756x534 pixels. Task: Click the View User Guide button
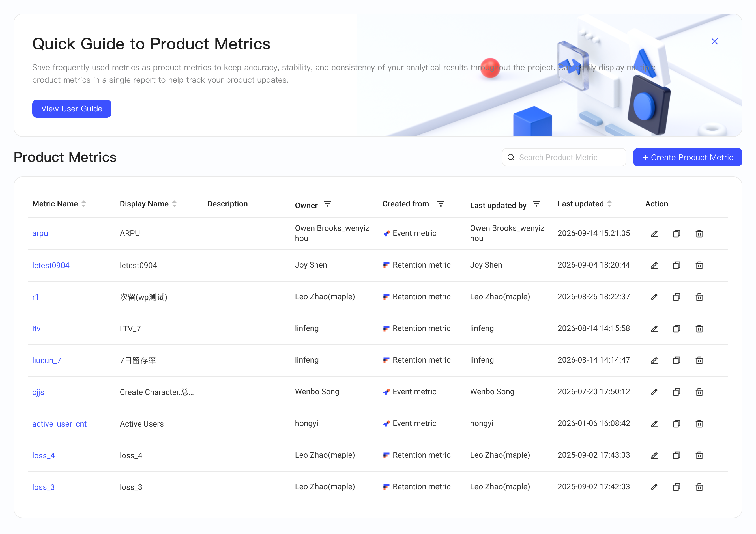[72, 109]
